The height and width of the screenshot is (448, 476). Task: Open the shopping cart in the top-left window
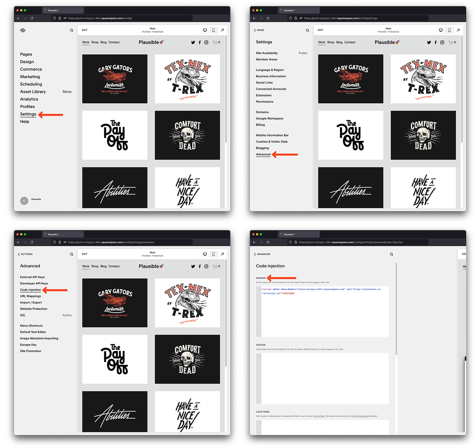[x=216, y=42]
